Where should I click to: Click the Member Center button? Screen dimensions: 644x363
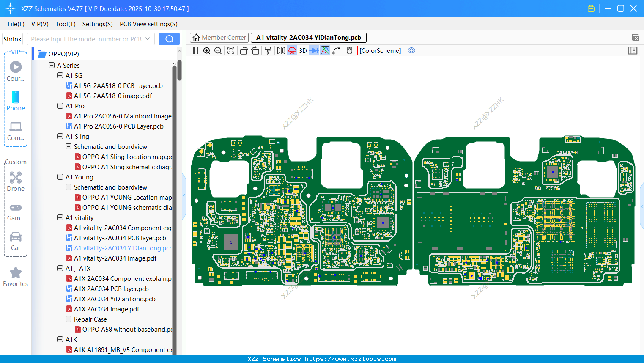click(x=219, y=37)
